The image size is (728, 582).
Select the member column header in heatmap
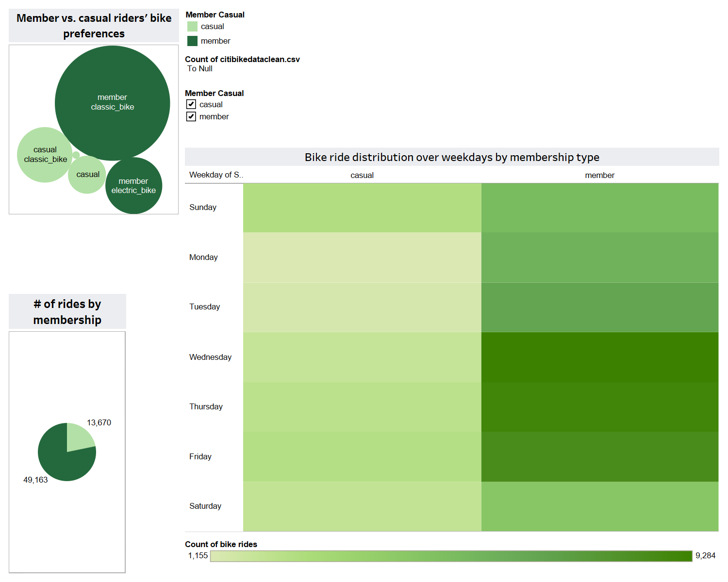tap(599, 175)
